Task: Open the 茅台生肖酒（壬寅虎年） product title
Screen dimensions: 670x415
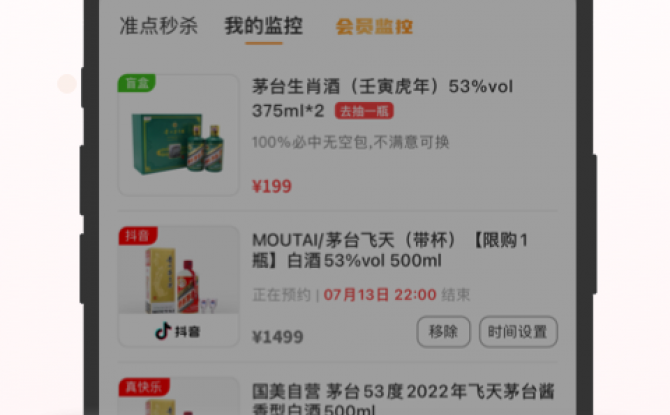Action: click(x=382, y=98)
